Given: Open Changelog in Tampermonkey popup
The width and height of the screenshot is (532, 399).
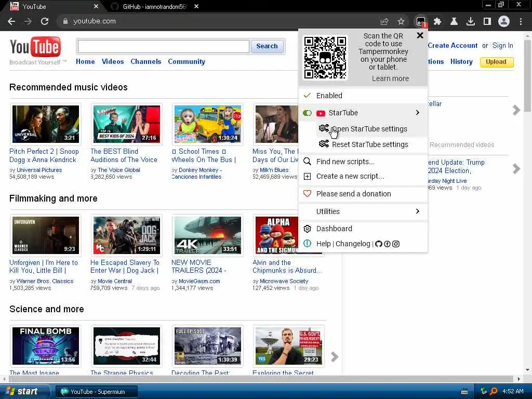Looking at the screenshot, I should coord(353,244).
